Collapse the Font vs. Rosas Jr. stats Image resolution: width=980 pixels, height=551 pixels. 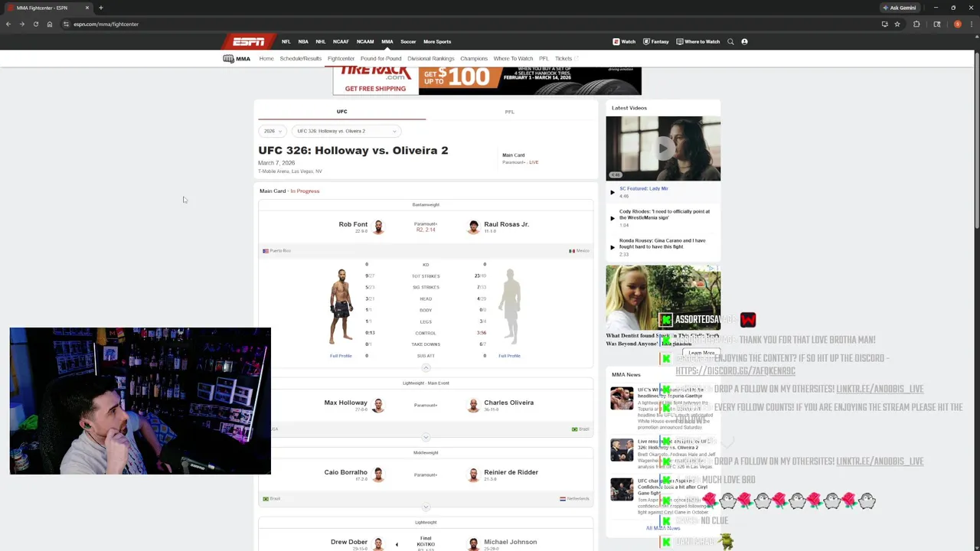pyautogui.click(x=426, y=367)
